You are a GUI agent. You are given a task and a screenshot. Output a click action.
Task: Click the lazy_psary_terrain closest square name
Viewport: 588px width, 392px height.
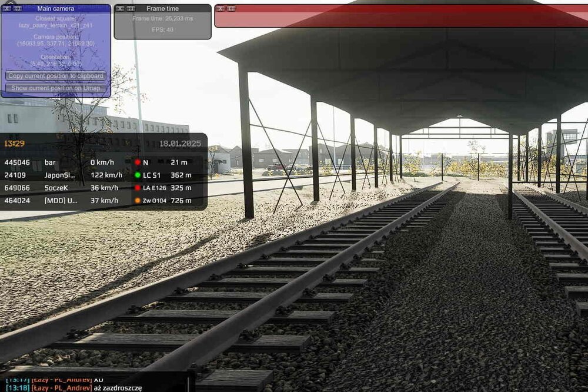coord(56,25)
